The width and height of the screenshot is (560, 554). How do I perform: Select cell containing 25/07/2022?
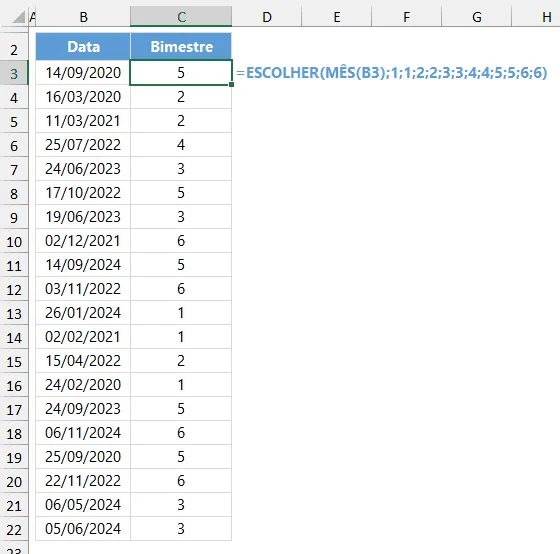(x=83, y=145)
